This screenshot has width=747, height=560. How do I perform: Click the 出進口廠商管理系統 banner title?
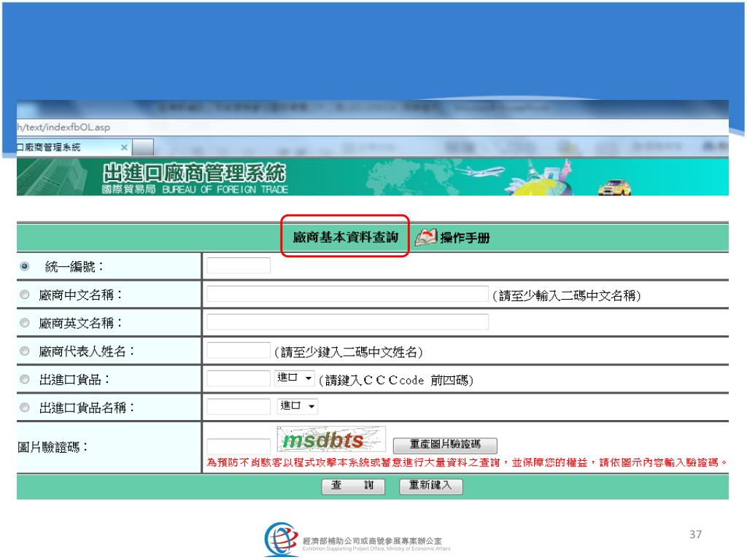point(194,173)
